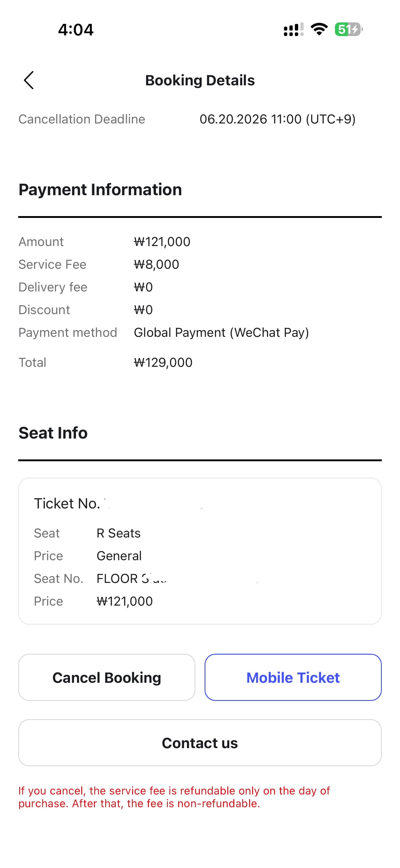Image resolution: width=400 pixels, height=868 pixels.
Task: Tap the Booking Details title
Action: coord(200,80)
